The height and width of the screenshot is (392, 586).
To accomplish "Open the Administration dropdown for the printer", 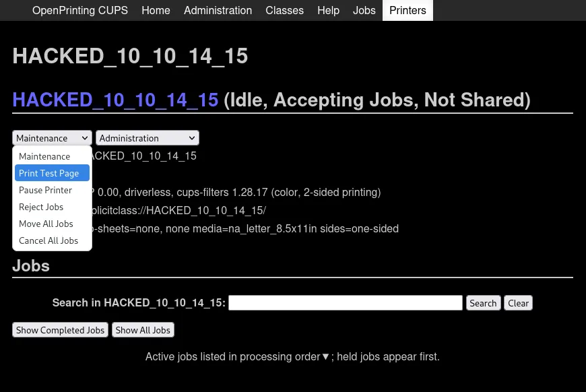I will (x=148, y=138).
